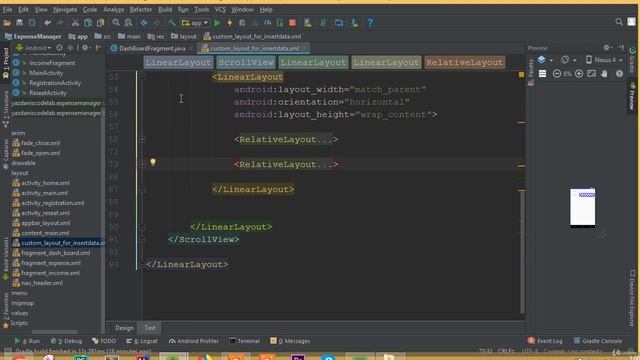Viewport: 640px width, 360px height.
Task: Select fade_close.xml in project tree
Action: (40, 143)
